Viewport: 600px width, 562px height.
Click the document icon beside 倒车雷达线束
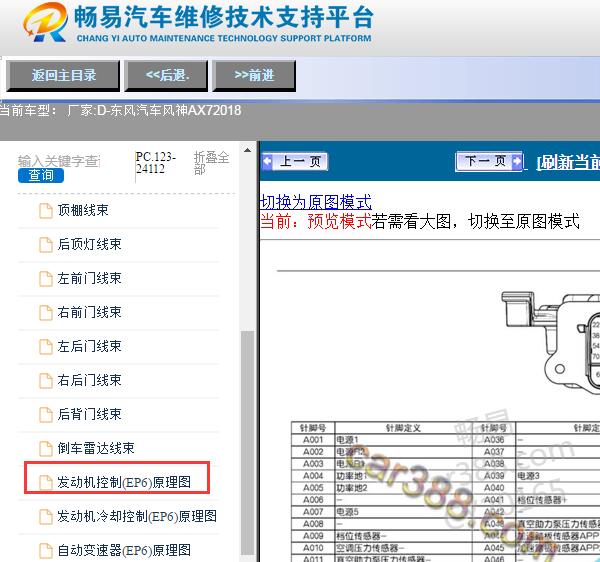[46, 449]
